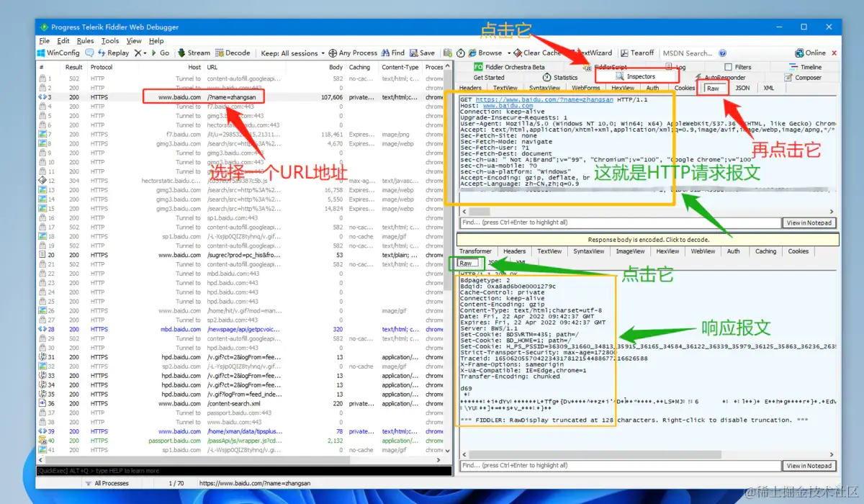Toggle the Decode toolbar button
This screenshot has height=504, width=864.
click(233, 53)
